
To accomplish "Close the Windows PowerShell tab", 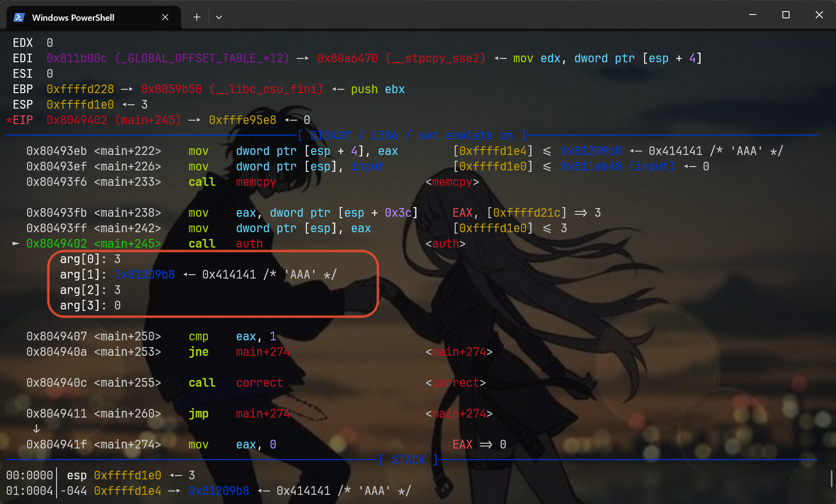I will point(165,17).
